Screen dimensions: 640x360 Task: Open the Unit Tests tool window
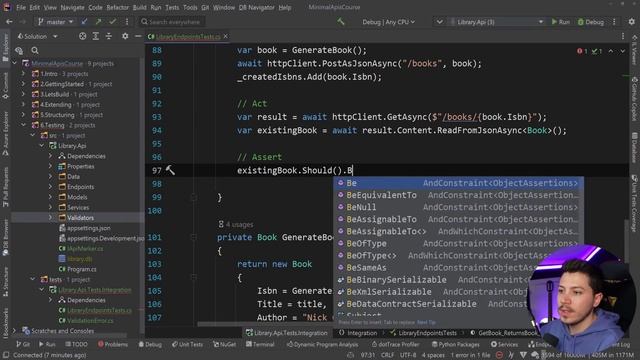[187, 344]
